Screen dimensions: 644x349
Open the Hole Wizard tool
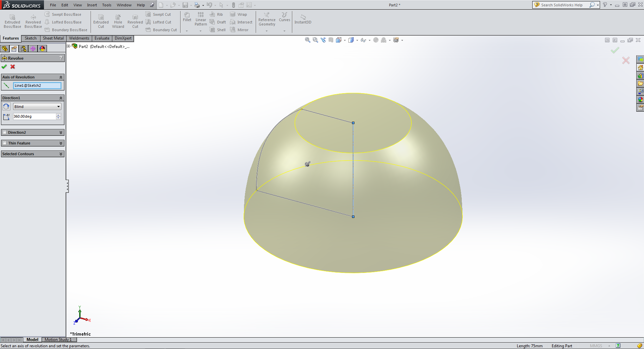click(118, 21)
